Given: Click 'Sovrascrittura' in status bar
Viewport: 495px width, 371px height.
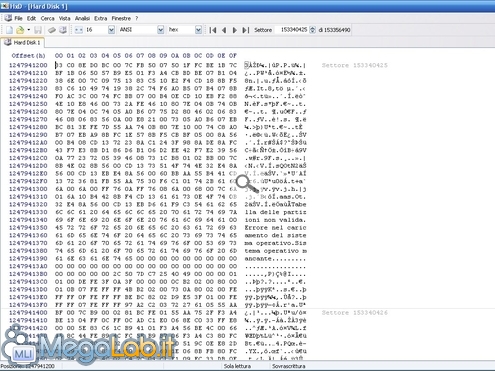Looking at the screenshot, I should [x=288, y=366].
